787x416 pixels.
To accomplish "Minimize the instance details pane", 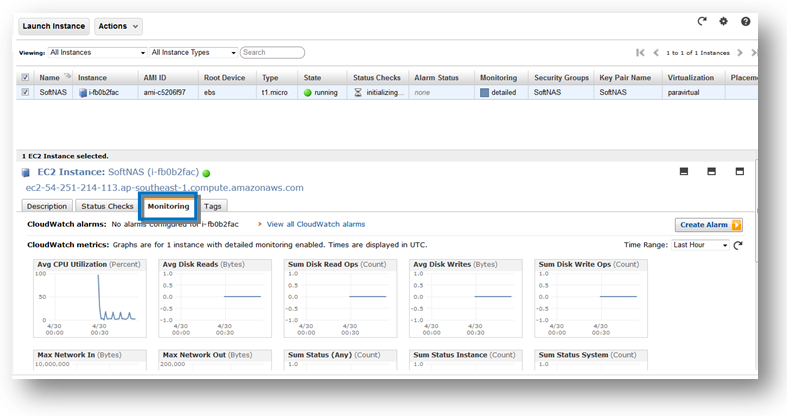I will (684, 172).
